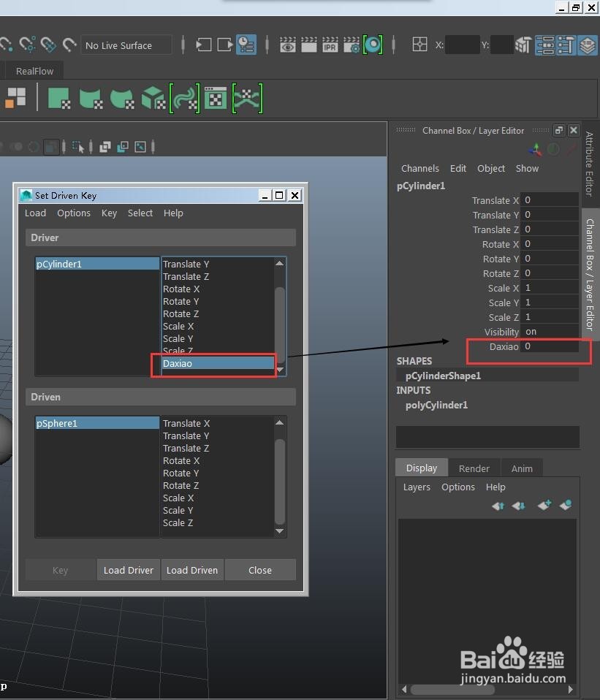This screenshot has width=600, height=700.
Task: Open the Layers menu in Layer Editor
Action: click(417, 487)
